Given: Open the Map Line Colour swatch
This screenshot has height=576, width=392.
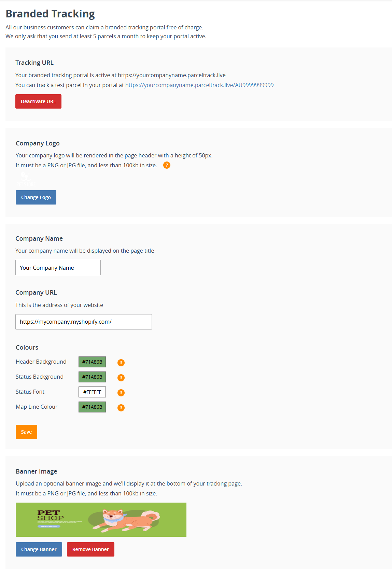Looking at the screenshot, I should [92, 407].
